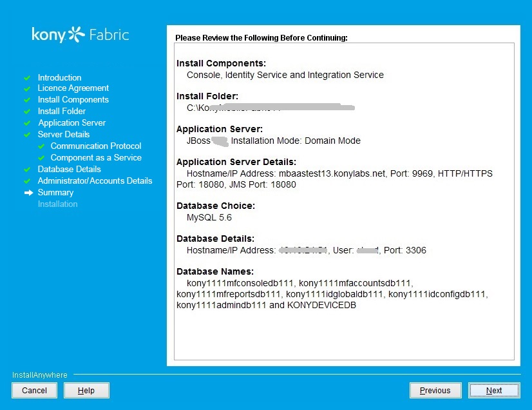Select the Communication Protocol sub-step
Screen dimensions: 532x410
click(96, 146)
